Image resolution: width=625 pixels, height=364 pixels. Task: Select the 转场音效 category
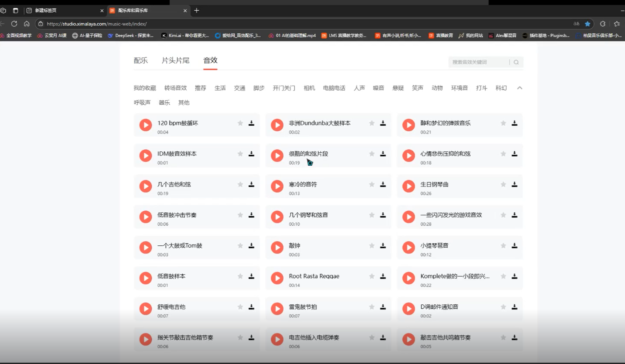pos(175,88)
